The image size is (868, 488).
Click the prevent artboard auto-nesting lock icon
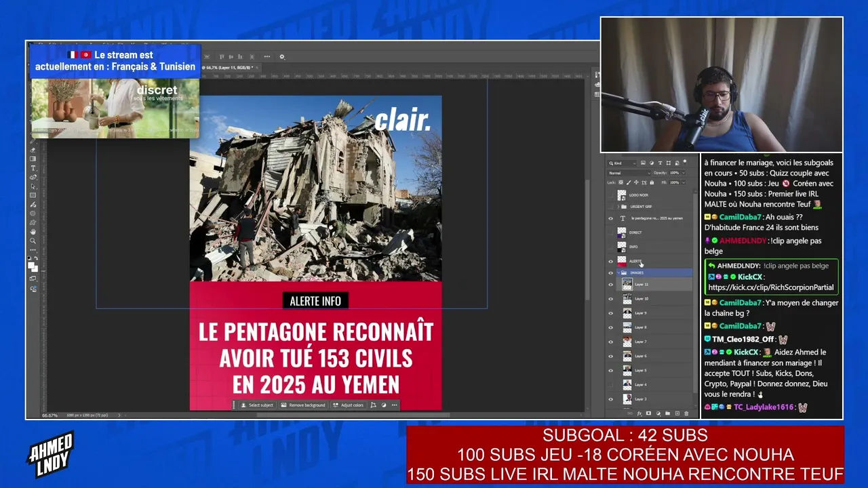pyautogui.click(x=644, y=182)
